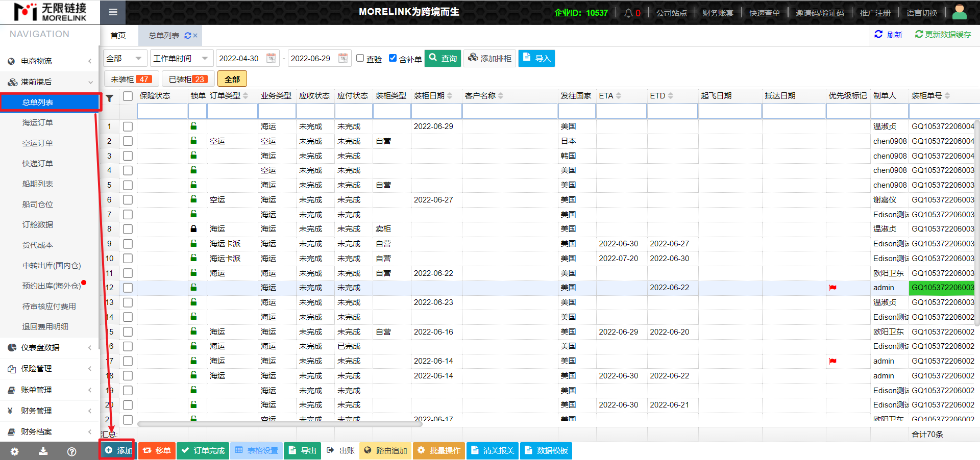Uncheck the 含补单 checkbox
This screenshot has height=460, width=980.
393,58
